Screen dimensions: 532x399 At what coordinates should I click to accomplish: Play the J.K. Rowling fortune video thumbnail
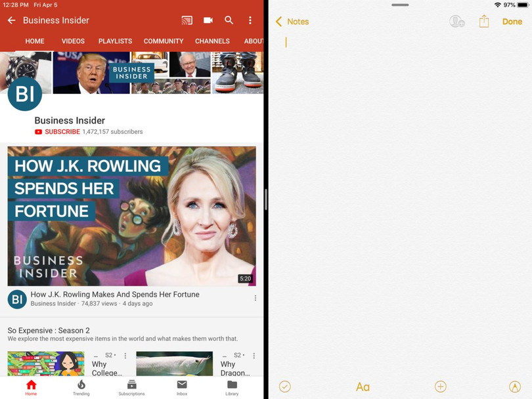[x=131, y=216]
